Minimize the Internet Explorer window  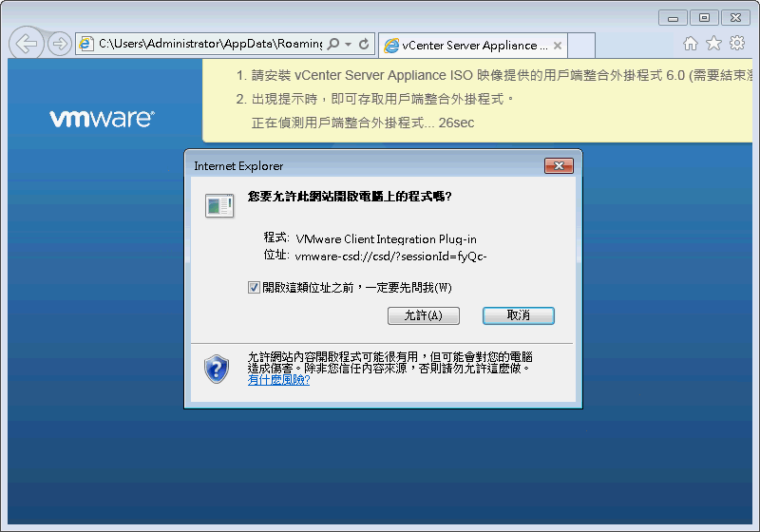(x=673, y=18)
